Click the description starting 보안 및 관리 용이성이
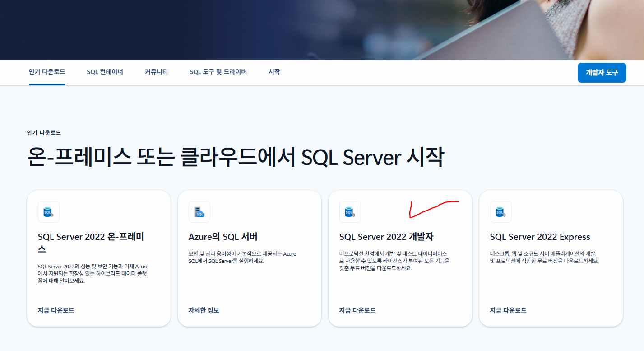 coord(242,257)
